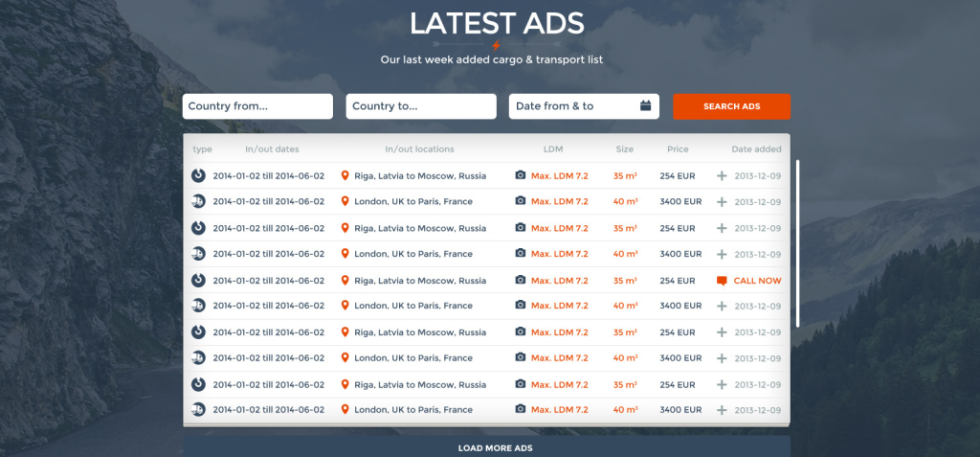Open the 'Country from...' field
The height and width of the screenshot is (457, 980).
tap(257, 106)
